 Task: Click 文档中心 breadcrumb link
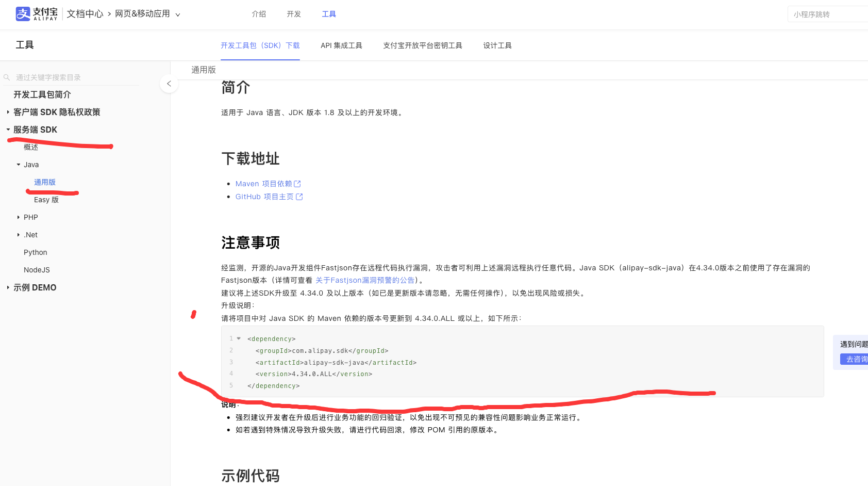(85, 14)
